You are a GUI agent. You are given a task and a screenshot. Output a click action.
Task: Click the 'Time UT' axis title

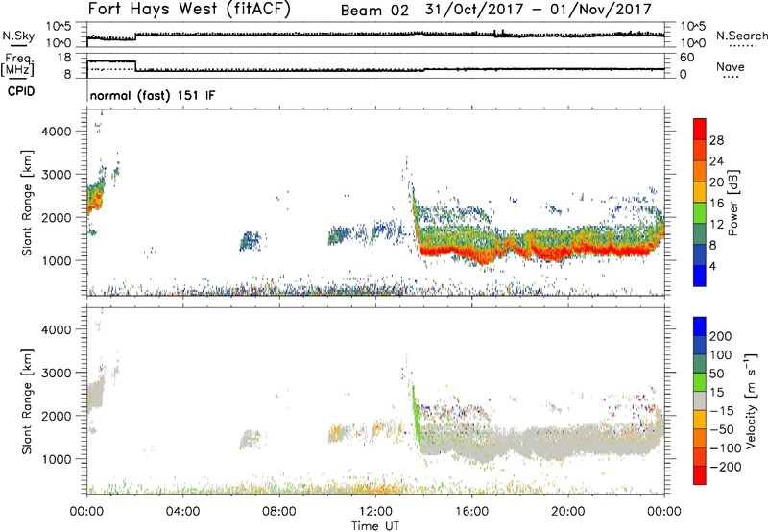point(375,526)
